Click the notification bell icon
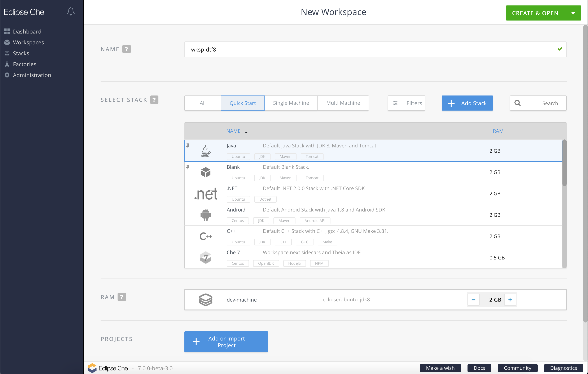This screenshot has width=588, height=374. click(71, 12)
